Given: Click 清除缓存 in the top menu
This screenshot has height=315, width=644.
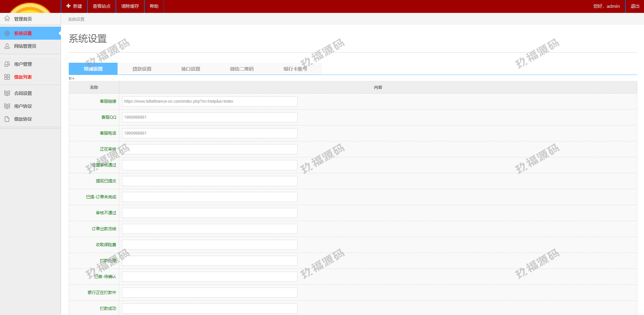Looking at the screenshot, I should [130, 6].
